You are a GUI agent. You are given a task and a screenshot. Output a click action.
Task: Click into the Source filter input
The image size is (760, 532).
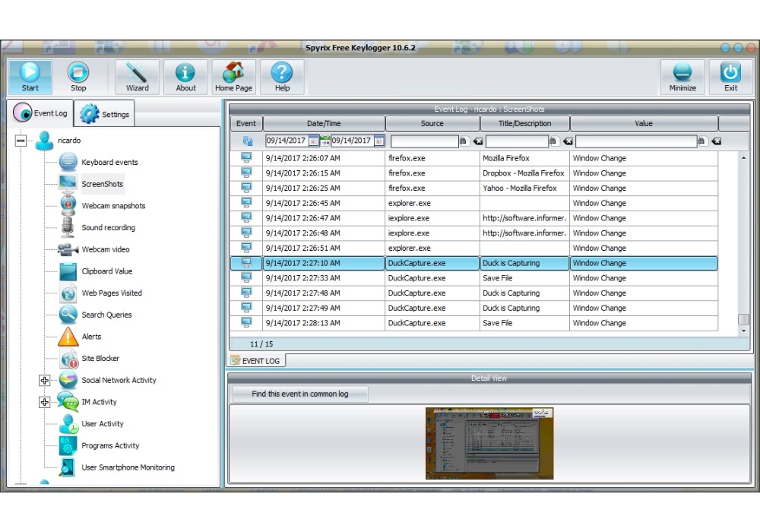[424, 141]
